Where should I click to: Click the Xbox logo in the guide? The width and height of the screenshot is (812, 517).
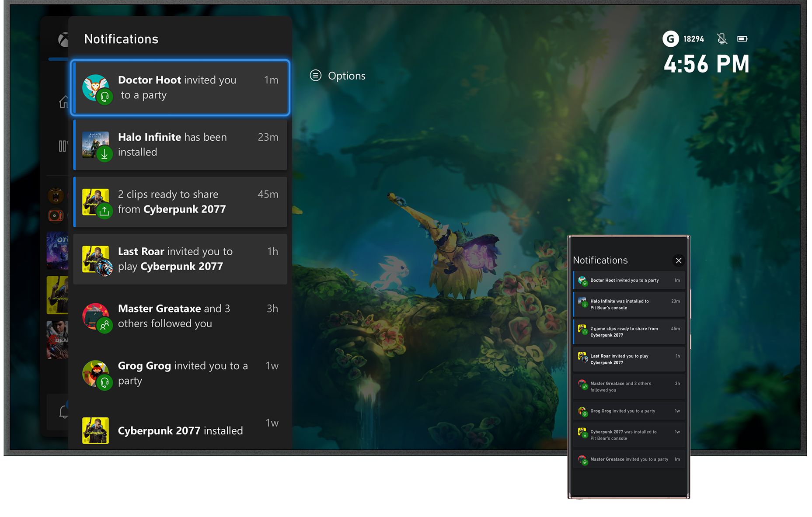[x=63, y=40]
